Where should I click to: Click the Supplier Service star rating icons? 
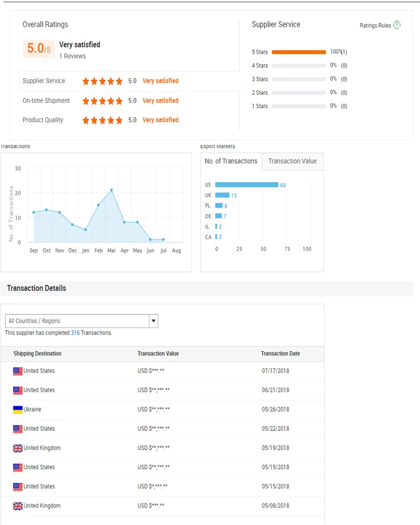pos(102,81)
